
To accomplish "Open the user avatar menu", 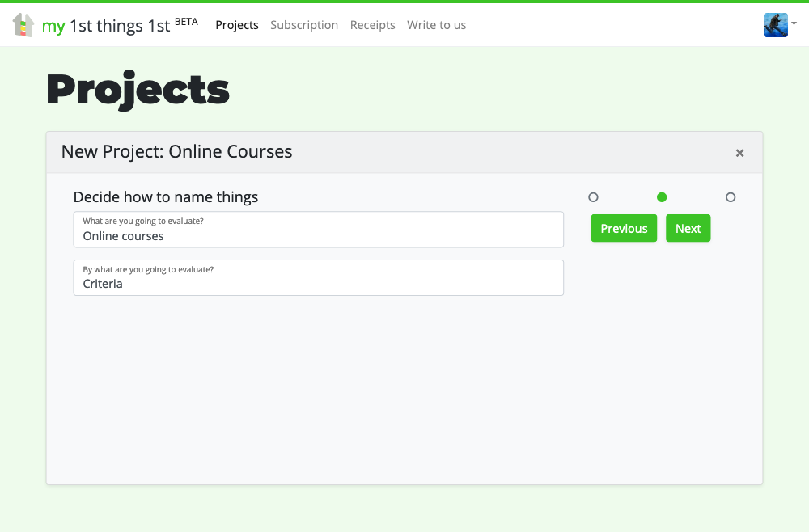I will click(x=776, y=25).
